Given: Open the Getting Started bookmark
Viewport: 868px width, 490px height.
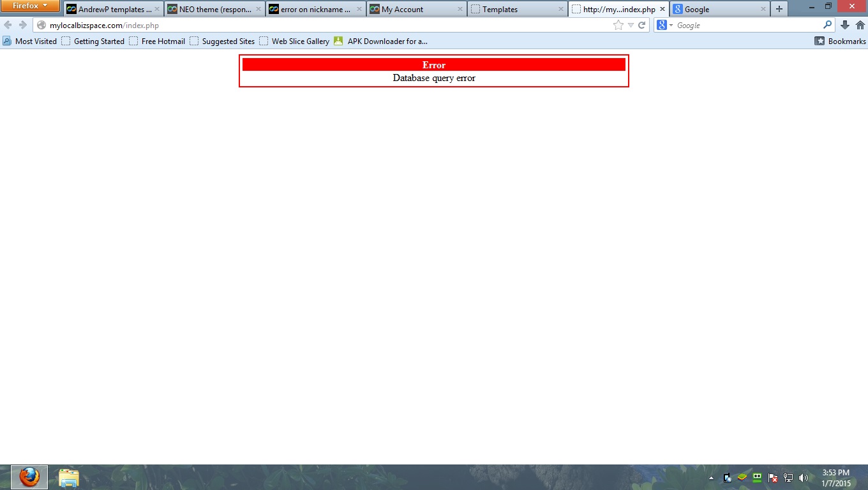Looking at the screenshot, I should pyautogui.click(x=93, y=41).
